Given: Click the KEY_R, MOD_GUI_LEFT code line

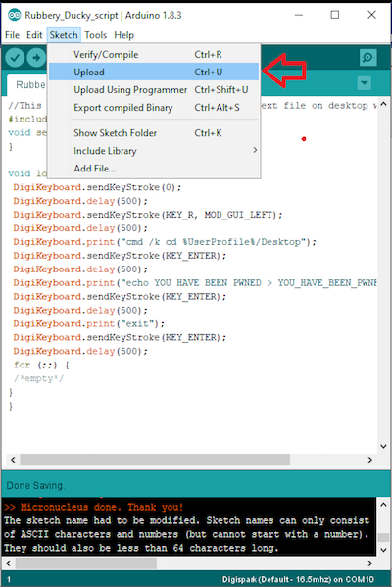Looking at the screenshot, I should (148, 215).
